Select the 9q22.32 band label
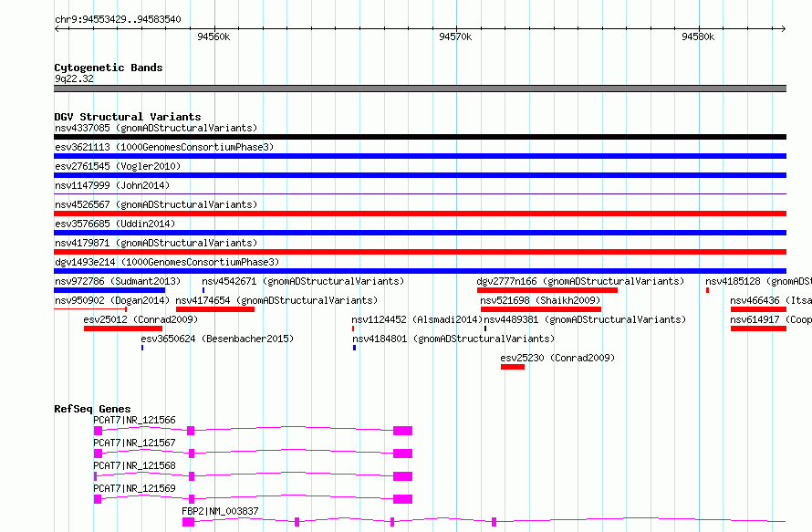812x532 pixels. tap(74, 78)
